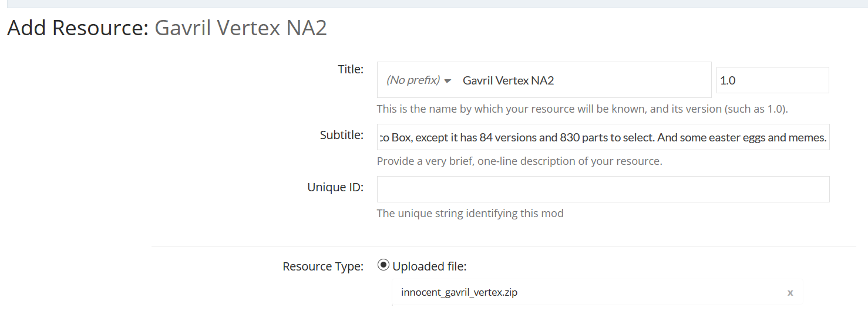Click the gray "Gavril Vertex NA2" heading text
868x318 pixels.
[x=241, y=28]
